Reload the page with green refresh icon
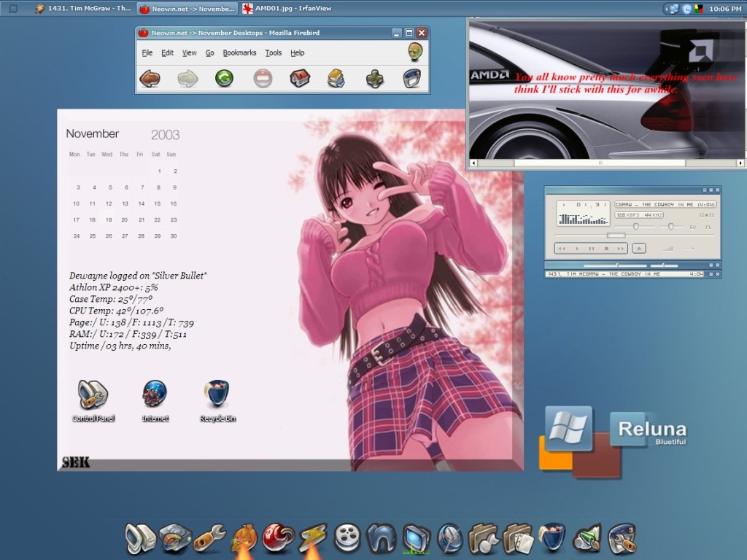 click(x=225, y=78)
